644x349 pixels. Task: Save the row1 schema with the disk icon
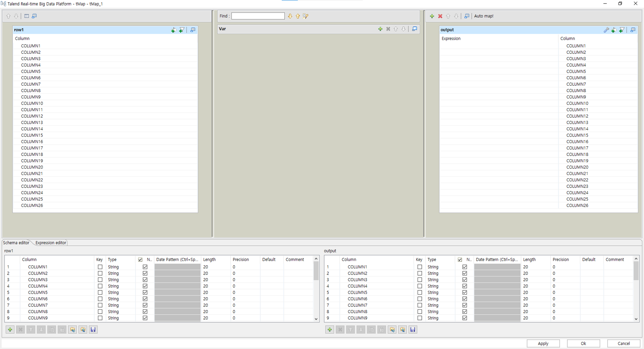(x=93, y=330)
